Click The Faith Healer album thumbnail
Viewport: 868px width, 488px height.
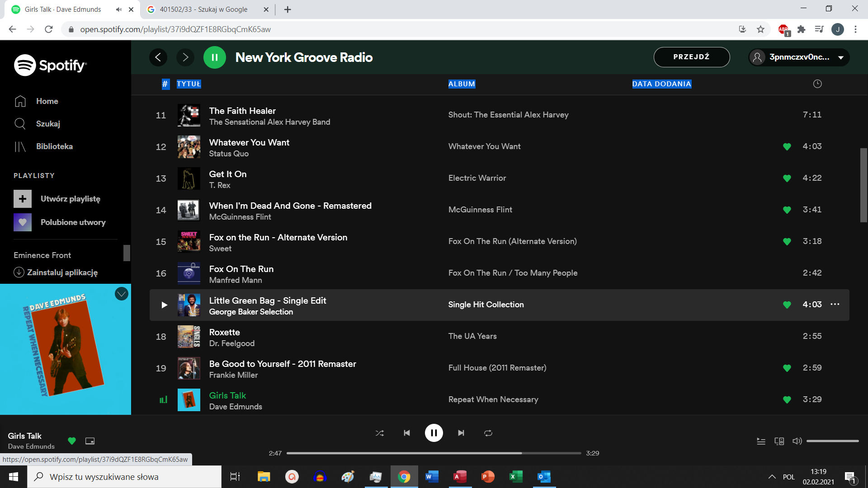pos(189,115)
